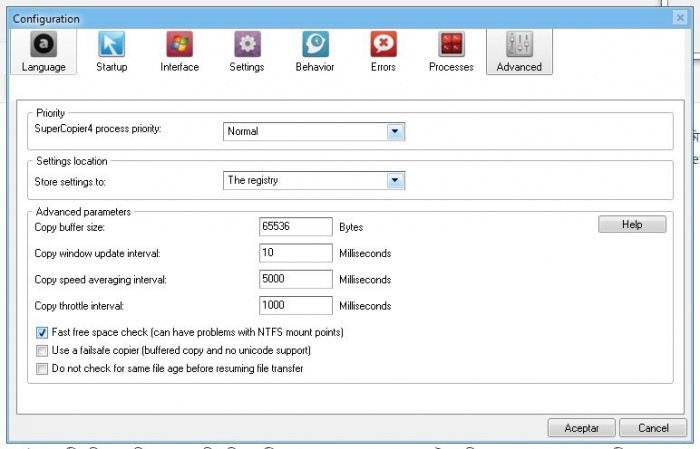Close the Configuration window
This screenshot has width=700, height=449.
[680, 17]
